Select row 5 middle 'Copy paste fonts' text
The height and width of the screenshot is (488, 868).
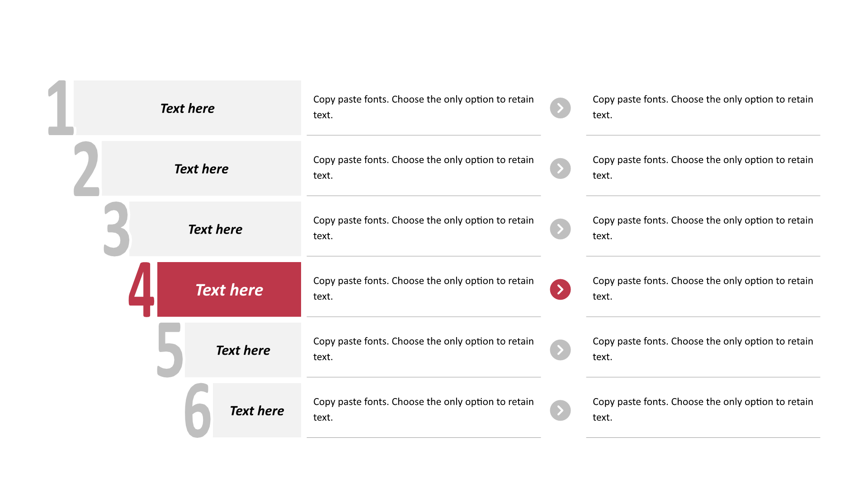424,349
